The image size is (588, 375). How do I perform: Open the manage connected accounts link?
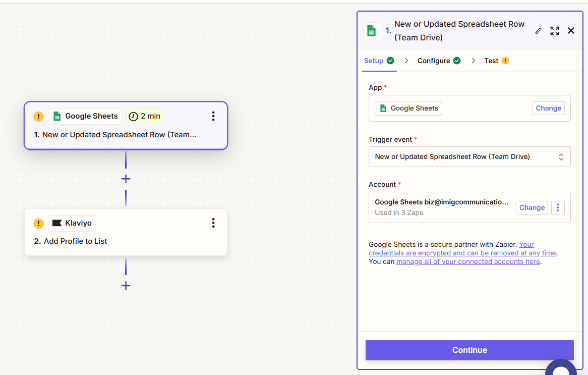tap(468, 262)
